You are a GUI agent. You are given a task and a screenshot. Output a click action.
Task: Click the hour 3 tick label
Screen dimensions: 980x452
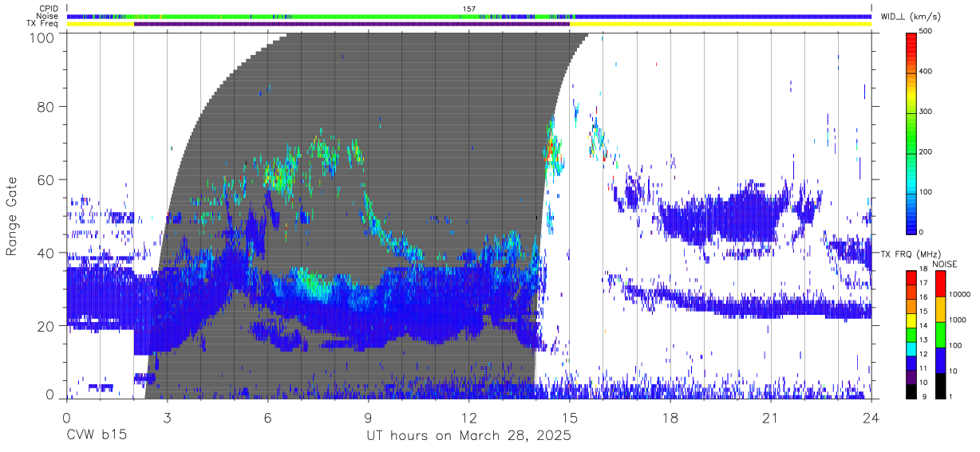coord(167,418)
